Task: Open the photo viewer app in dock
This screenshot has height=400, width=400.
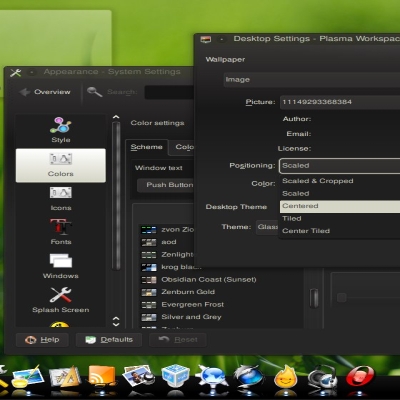Action: pos(138,376)
